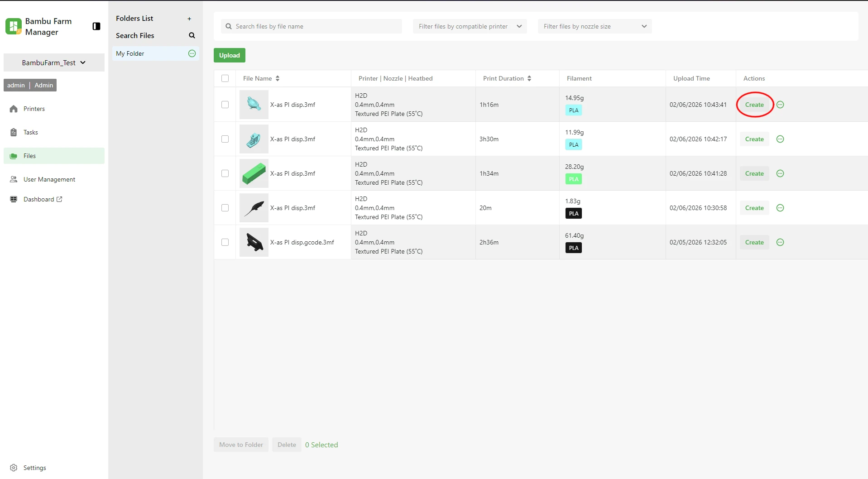This screenshot has height=479, width=868.
Task: Expand the BambuFarm_Test farm dropdown
Action: tap(54, 62)
